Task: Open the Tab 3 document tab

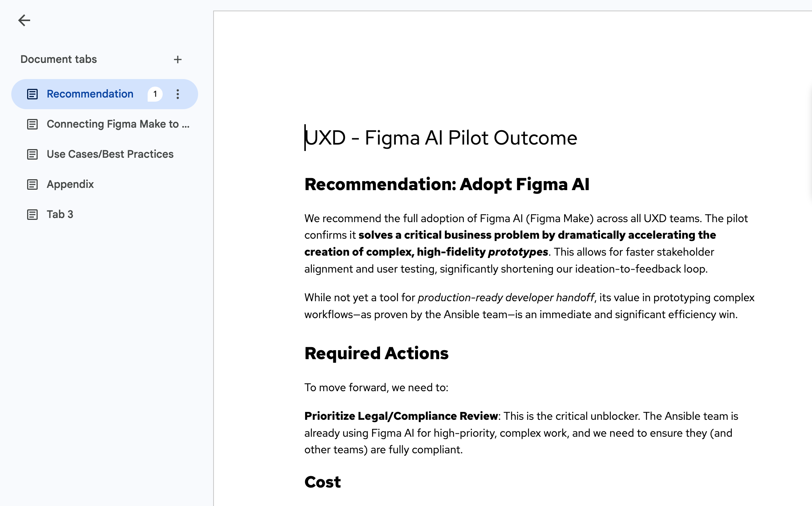Action: click(60, 214)
